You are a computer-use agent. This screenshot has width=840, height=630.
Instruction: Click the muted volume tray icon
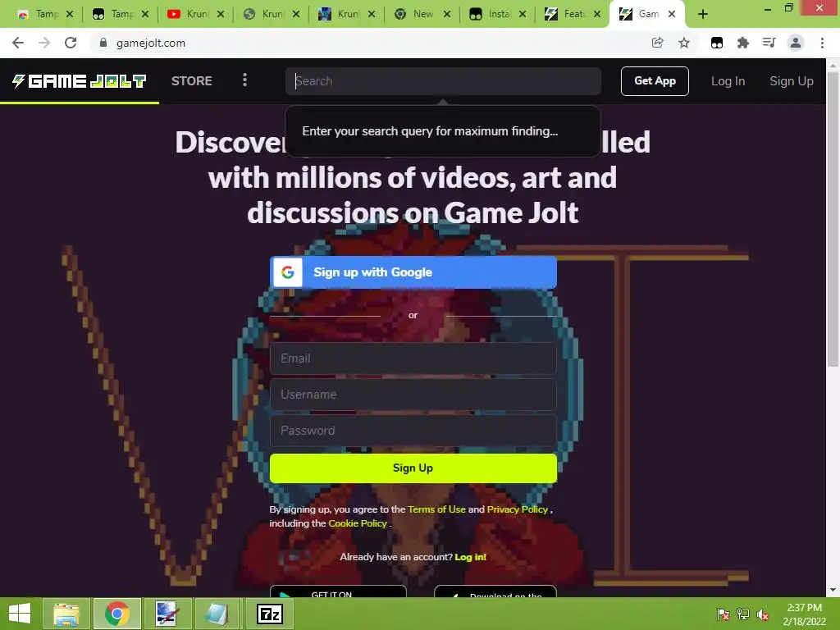pyautogui.click(x=762, y=614)
